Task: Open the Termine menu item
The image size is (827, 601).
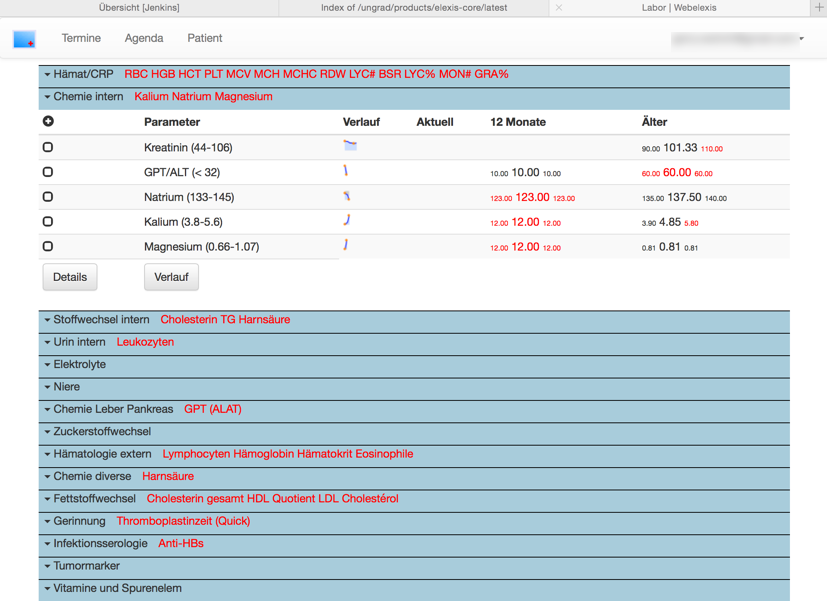Action: click(x=81, y=38)
